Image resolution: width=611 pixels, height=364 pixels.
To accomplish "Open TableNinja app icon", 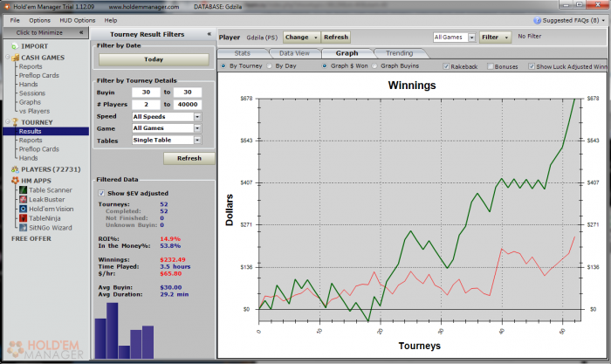I will (x=24, y=218).
